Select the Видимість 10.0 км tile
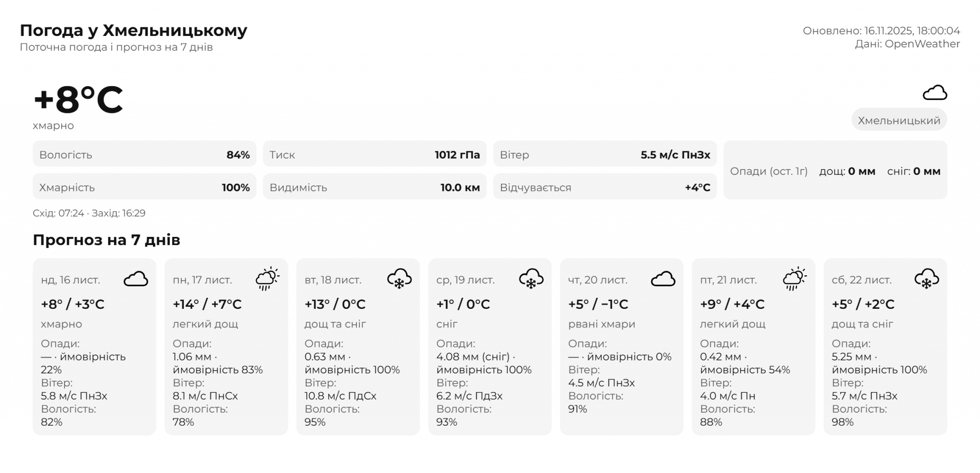Image resolution: width=980 pixels, height=473 pixels. 374,187
